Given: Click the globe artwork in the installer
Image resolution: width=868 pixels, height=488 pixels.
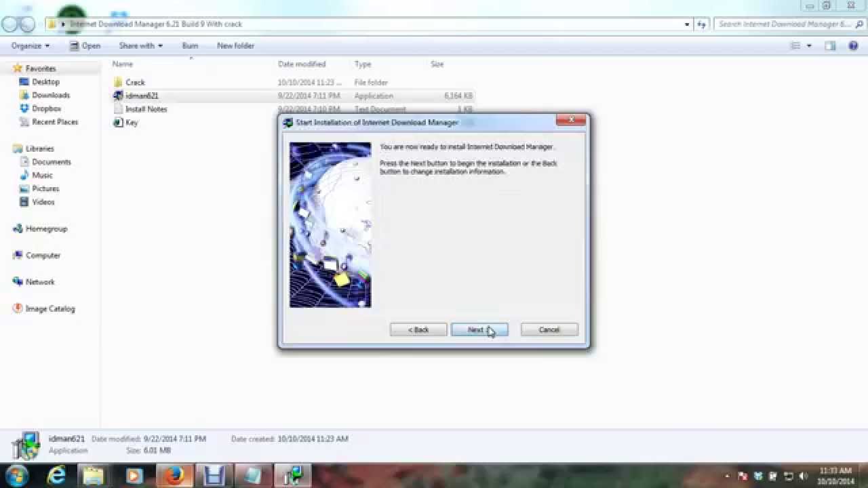Looking at the screenshot, I should tap(330, 225).
